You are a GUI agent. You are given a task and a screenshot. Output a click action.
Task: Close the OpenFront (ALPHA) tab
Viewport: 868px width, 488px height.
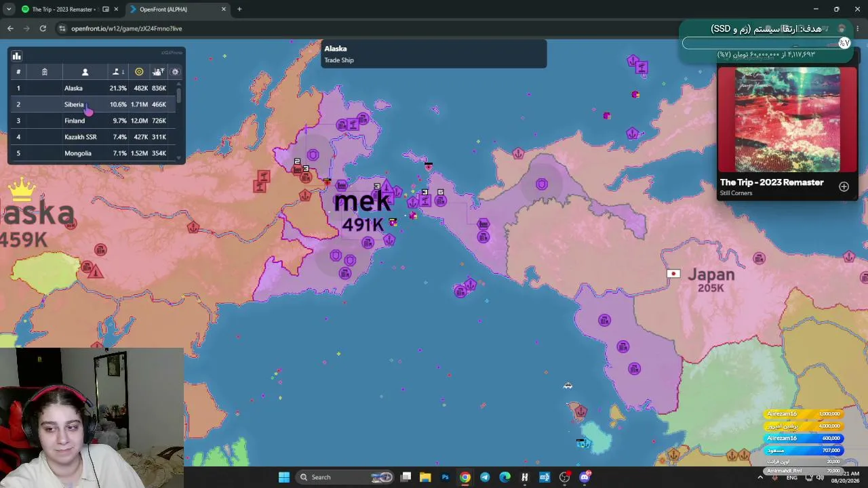(224, 9)
